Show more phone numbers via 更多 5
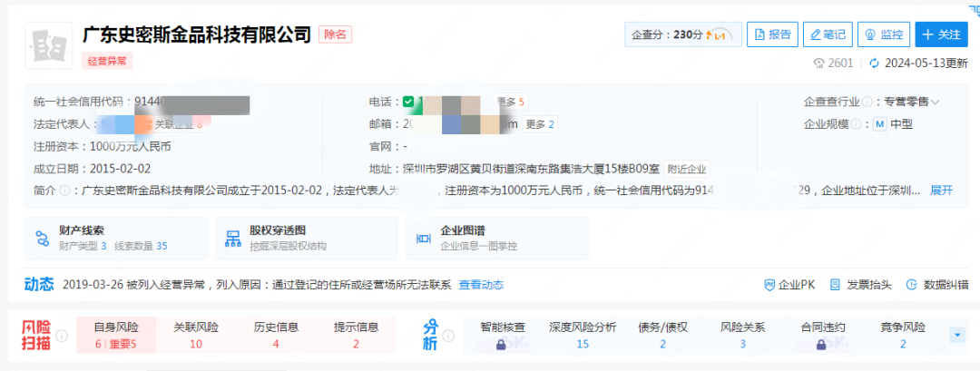This screenshot has width=980, height=371. tap(510, 102)
